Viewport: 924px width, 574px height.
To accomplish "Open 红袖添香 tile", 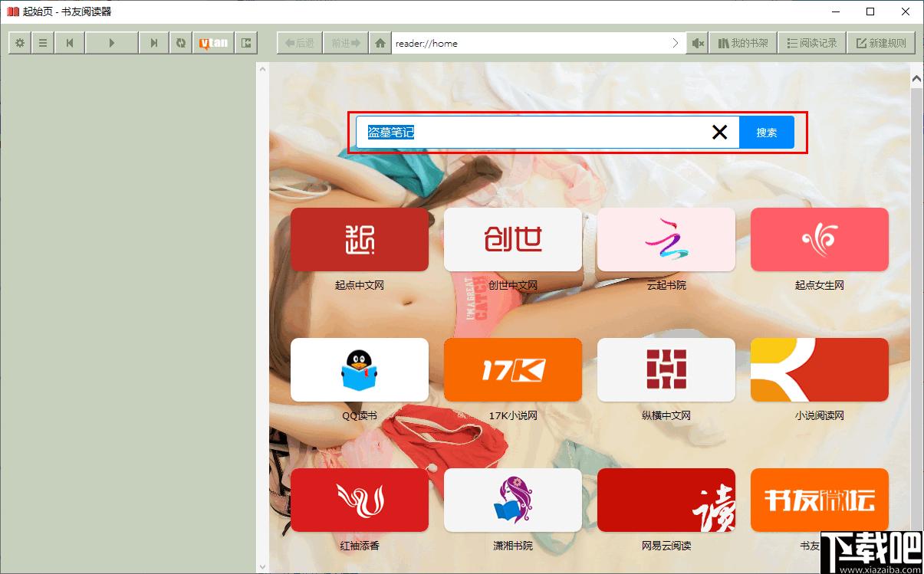I will pyautogui.click(x=360, y=500).
